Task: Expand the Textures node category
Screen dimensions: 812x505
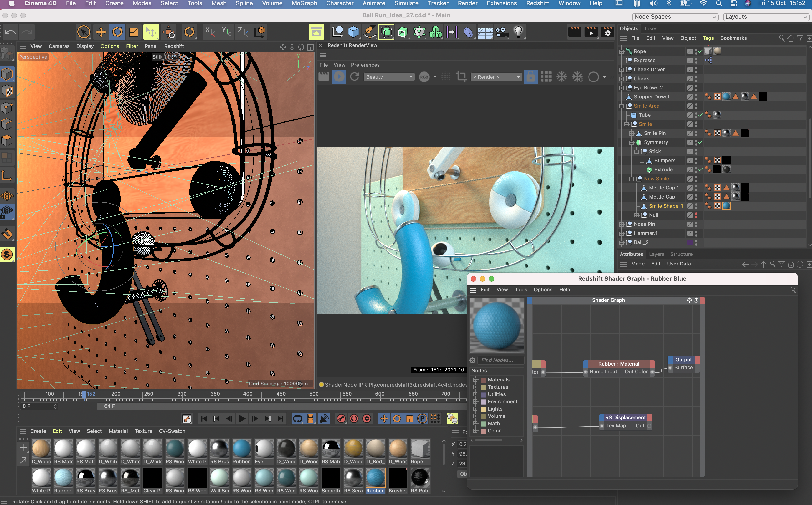Action: 475,387
